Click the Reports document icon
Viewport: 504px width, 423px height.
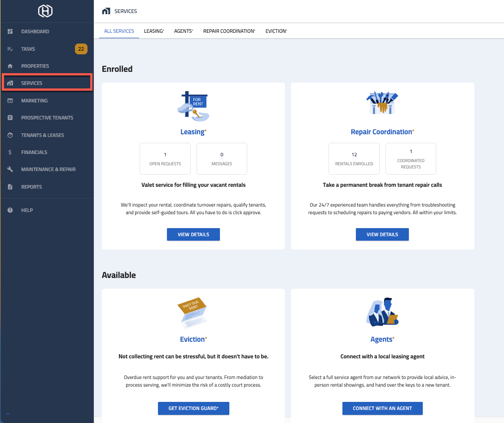pos(10,187)
